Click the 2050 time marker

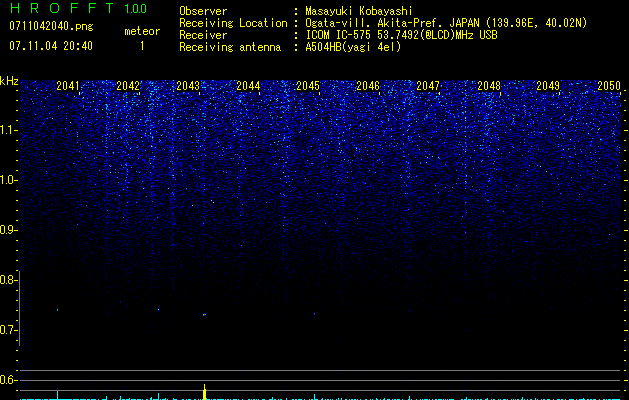pos(609,85)
